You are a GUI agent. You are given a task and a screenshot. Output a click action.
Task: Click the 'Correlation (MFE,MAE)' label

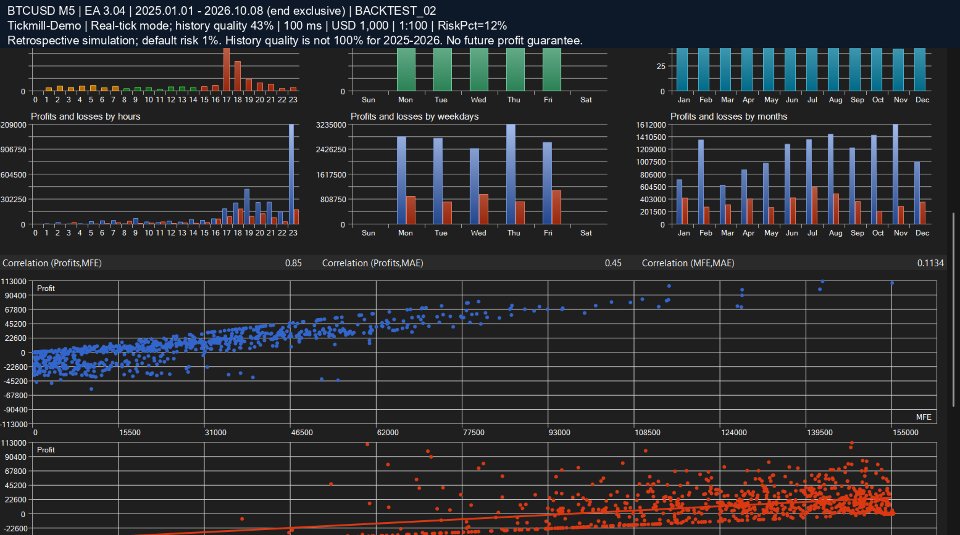tap(688, 263)
